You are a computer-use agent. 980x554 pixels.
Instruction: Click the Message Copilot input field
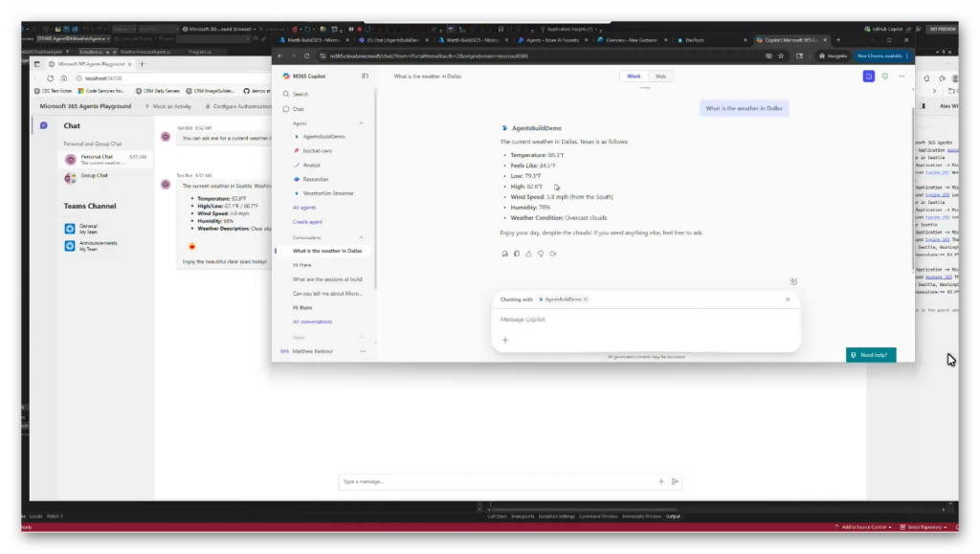pyautogui.click(x=646, y=320)
